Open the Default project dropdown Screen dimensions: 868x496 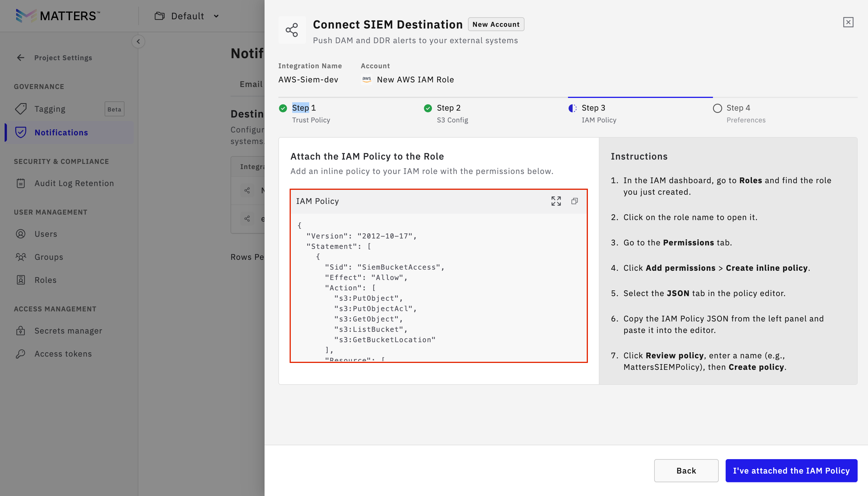pos(187,16)
